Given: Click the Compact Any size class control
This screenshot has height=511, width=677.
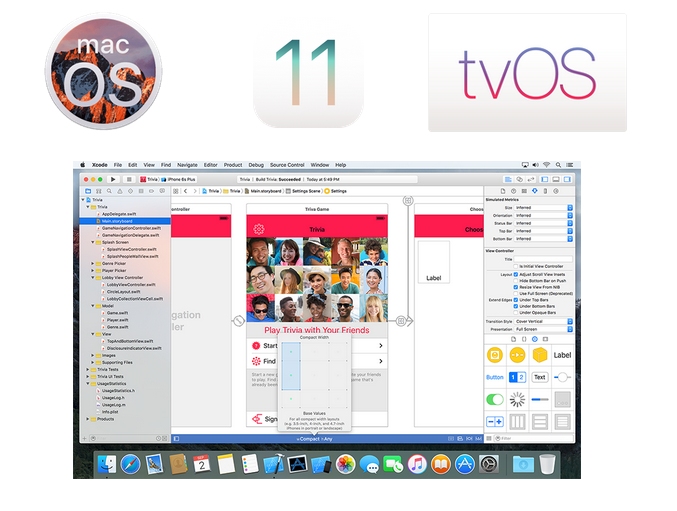Looking at the screenshot, I should (315, 439).
